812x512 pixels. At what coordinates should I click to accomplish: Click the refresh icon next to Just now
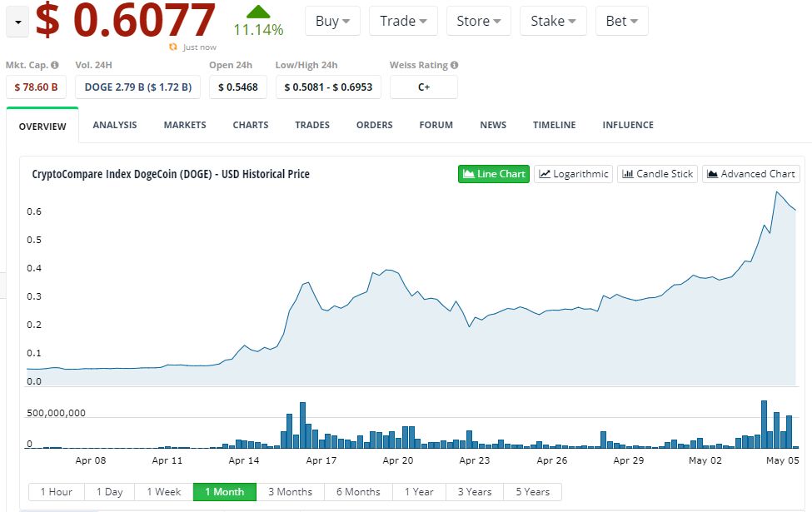pos(173,47)
